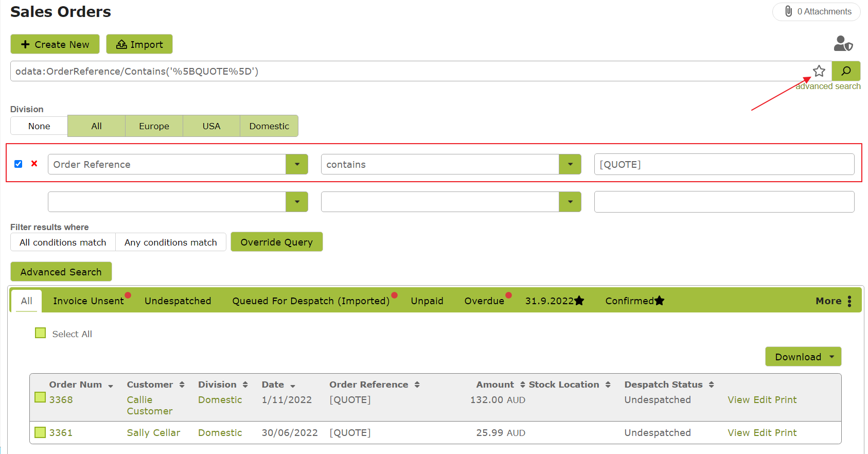Sort by Order Num column arrow
The image size is (868, 454).
111,386
